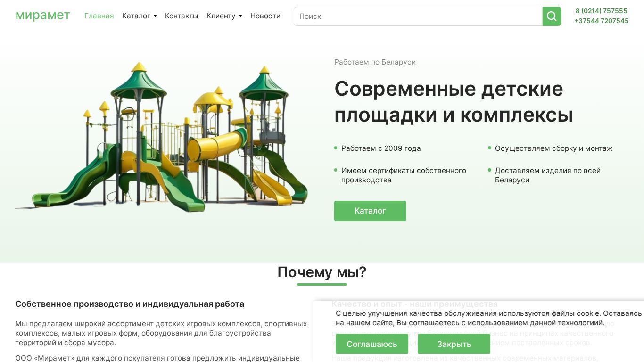Dismiss cookie notice with Закрыть button
Screen dimensions: 644x362
click(x=454, y=344)
